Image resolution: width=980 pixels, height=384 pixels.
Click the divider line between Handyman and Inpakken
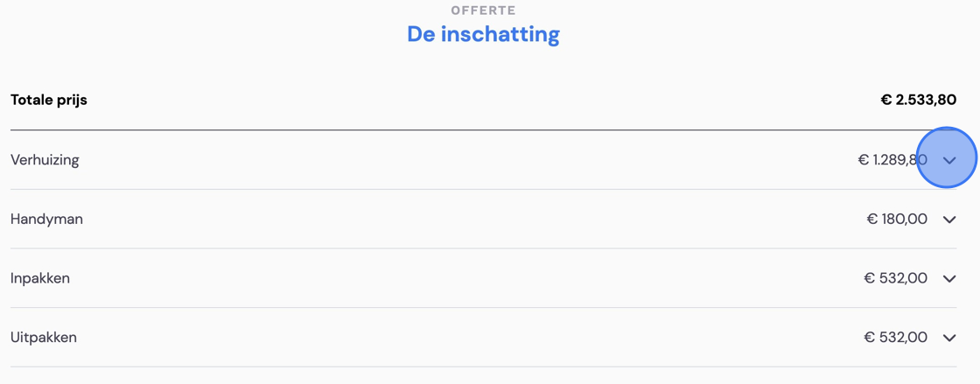[x=483, y=248]
